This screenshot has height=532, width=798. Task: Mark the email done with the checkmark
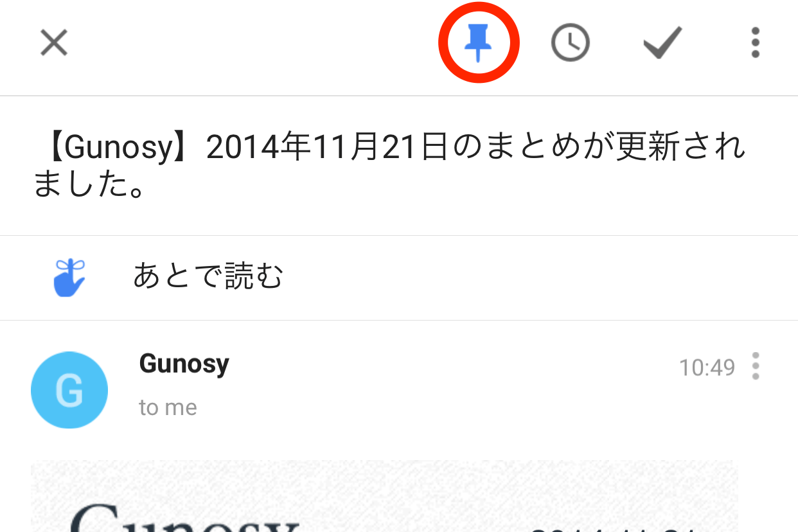point(662,44)
